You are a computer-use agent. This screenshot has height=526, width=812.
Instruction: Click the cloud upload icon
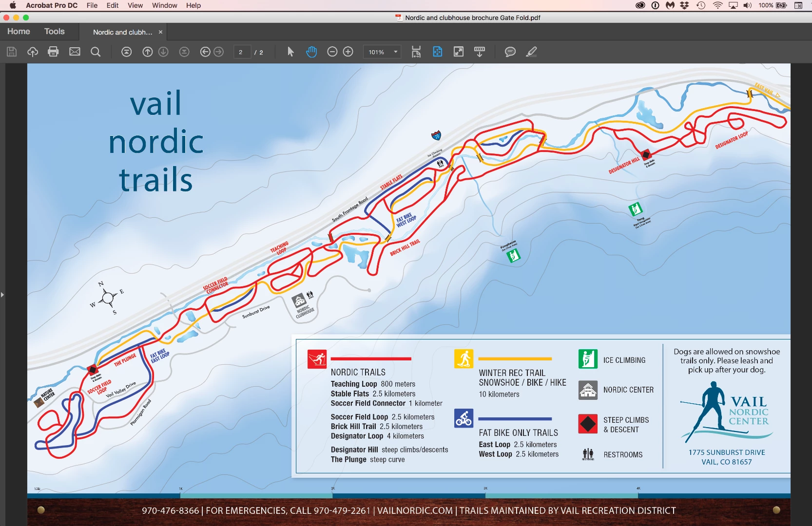pyautogui.click(x=33, y=52)
